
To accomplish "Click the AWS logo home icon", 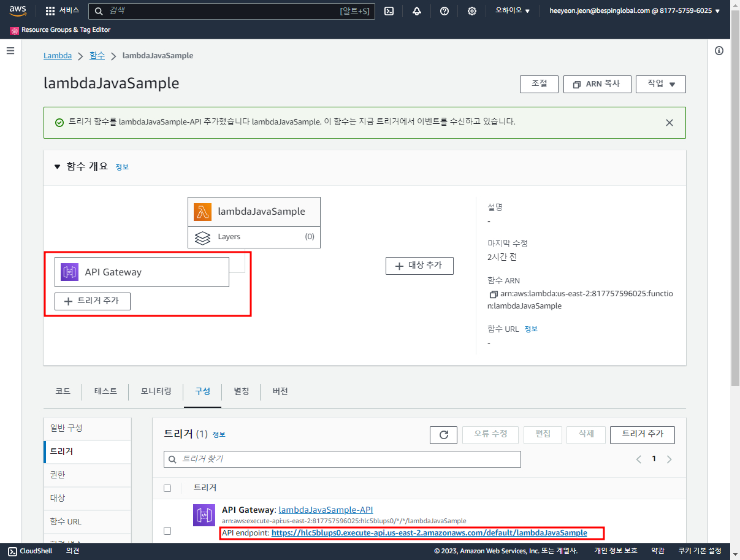I will click(18, 10).
